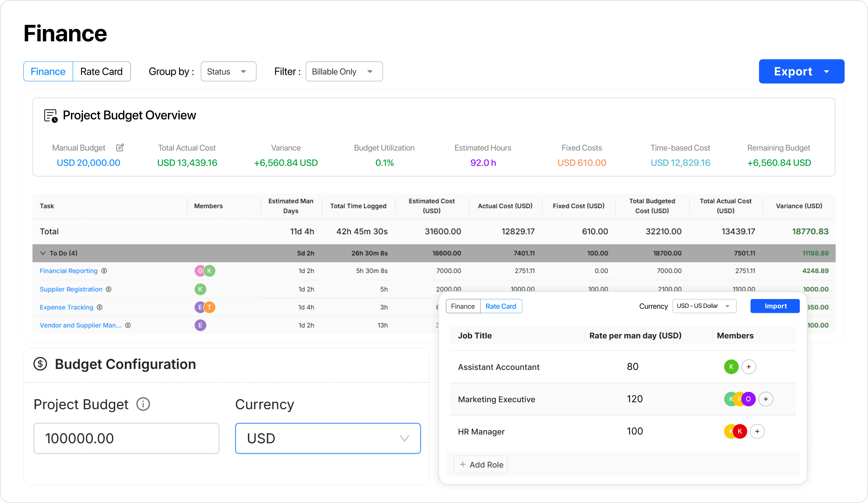Click the Project Budget Overview report icon
The image size is (868, 503).
tap(50, 115)
